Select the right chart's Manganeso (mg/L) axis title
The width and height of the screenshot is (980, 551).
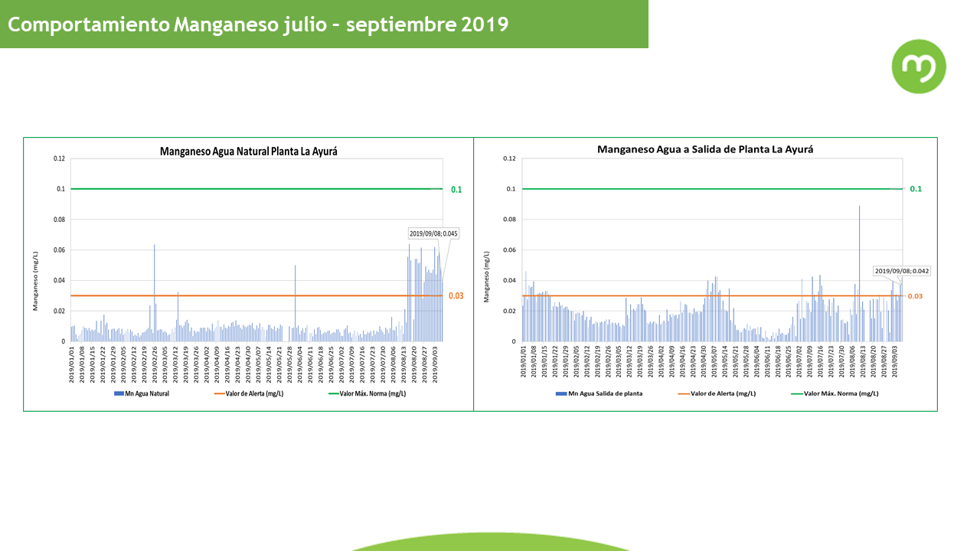pyautogui.click(x=485, y=275)
